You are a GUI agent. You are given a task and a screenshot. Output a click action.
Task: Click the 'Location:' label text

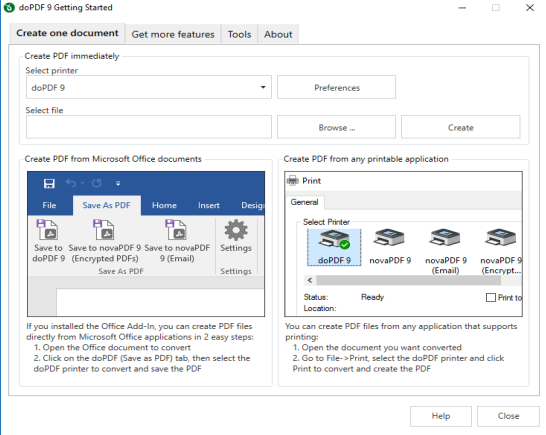320,308
